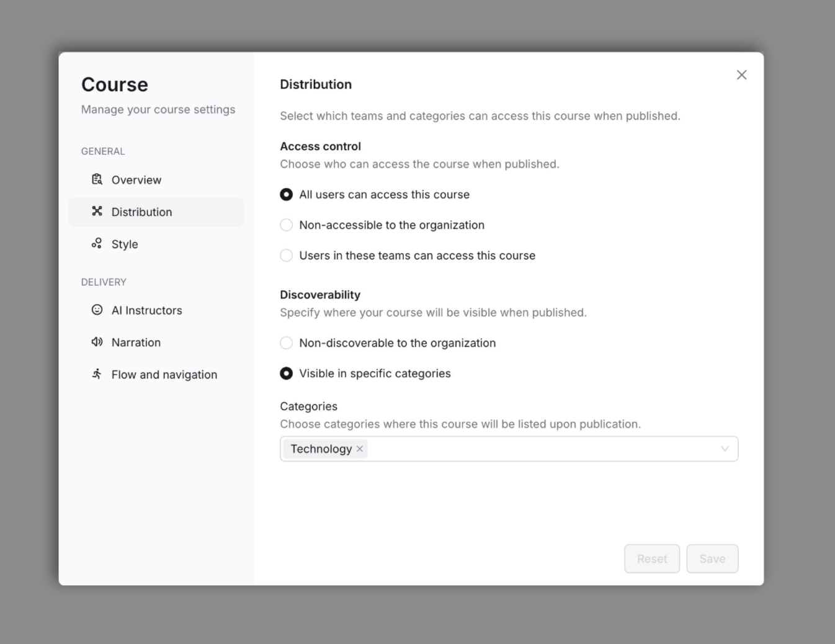This screenshot has width=835, height=644.
Task: Open the Categories dropdown chevron
Action: click(723, 449)
